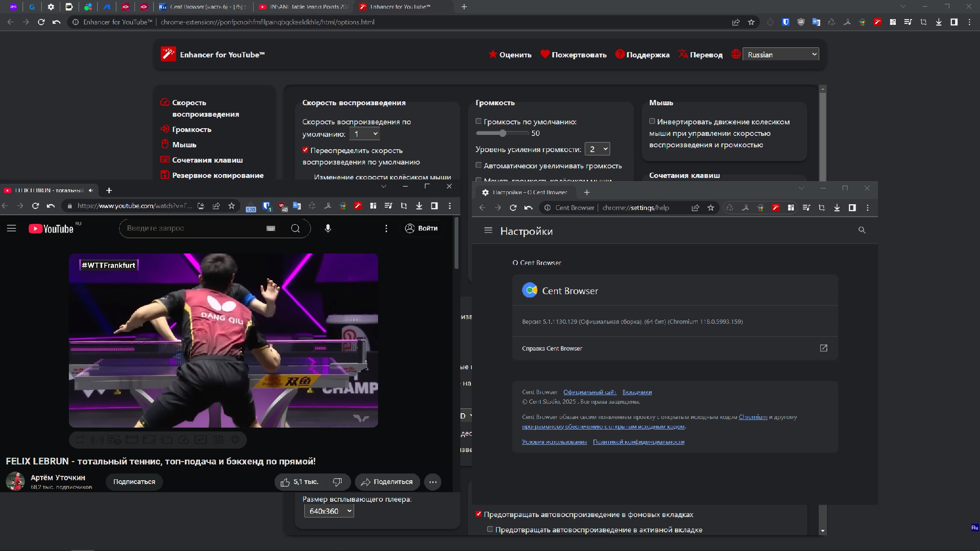
Task: Reload the Enhancer options page
Action: point(41,22)
